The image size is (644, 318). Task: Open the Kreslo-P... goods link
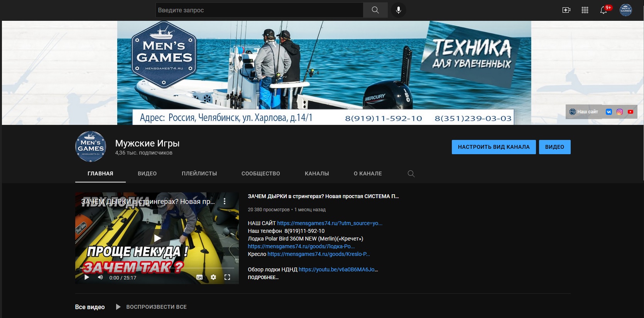click(319, 254)
